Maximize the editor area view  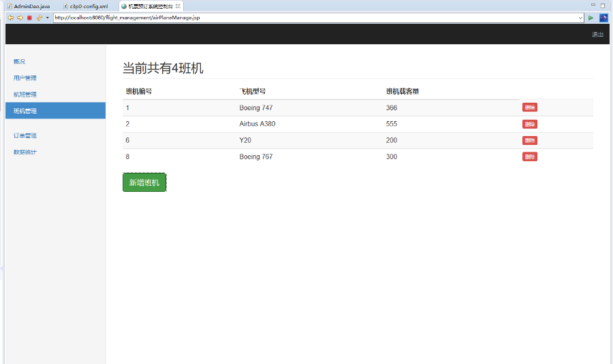[603, 5]
